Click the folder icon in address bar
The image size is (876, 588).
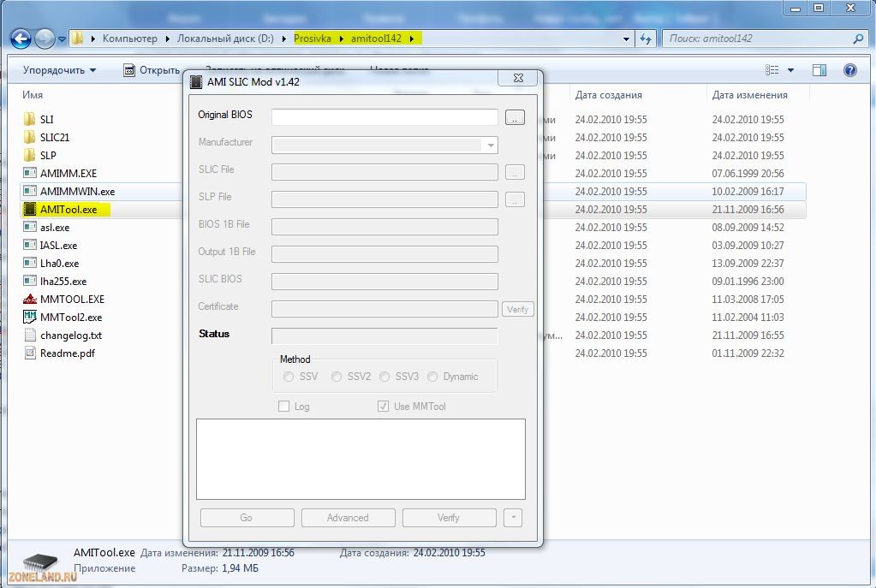78,38
